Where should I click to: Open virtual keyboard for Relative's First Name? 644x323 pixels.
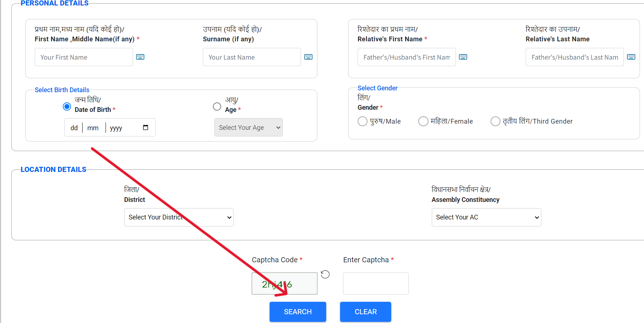463,57
